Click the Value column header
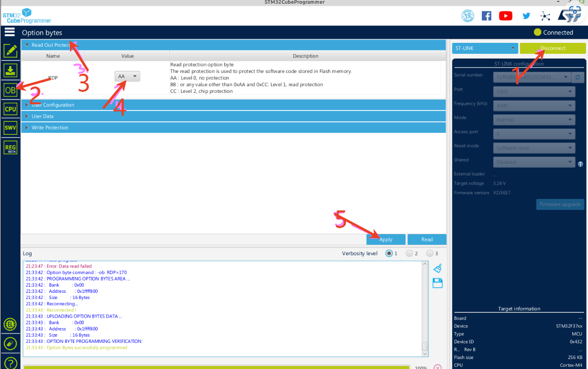588x369 pixels. tap(128, 56)
